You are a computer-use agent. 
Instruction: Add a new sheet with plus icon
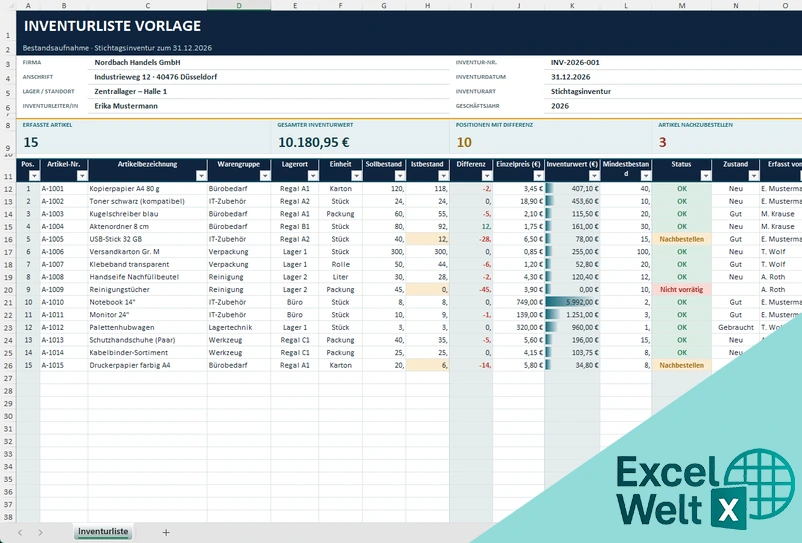pos(166,532)
